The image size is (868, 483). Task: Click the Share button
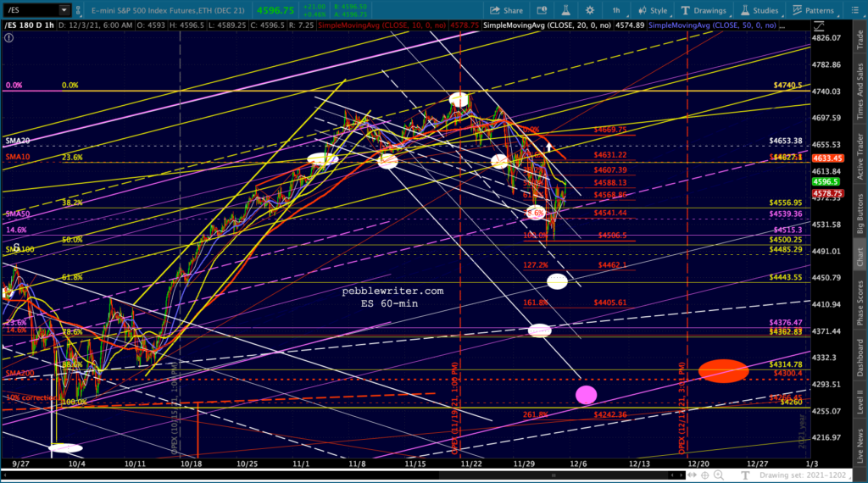click(505, 10)
